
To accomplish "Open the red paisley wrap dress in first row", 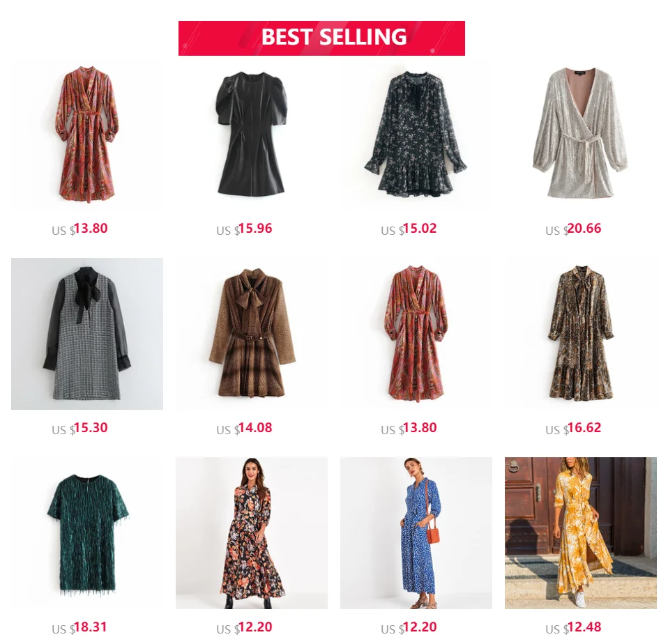I will 87,135.
